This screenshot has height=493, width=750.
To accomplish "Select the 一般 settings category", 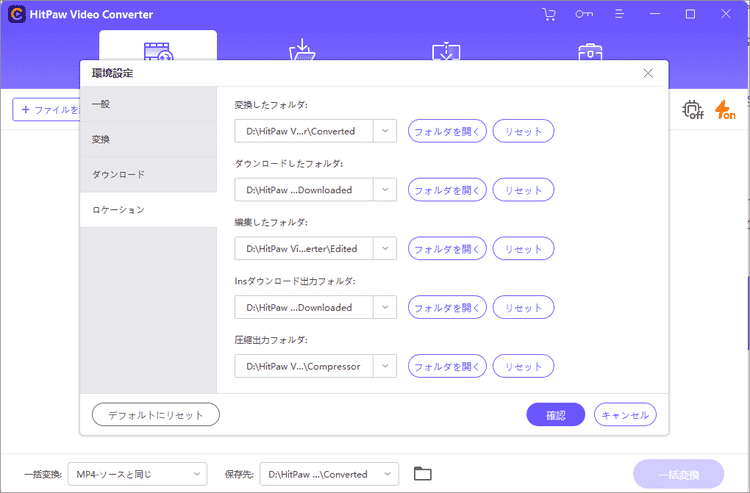I will (149, 104).
